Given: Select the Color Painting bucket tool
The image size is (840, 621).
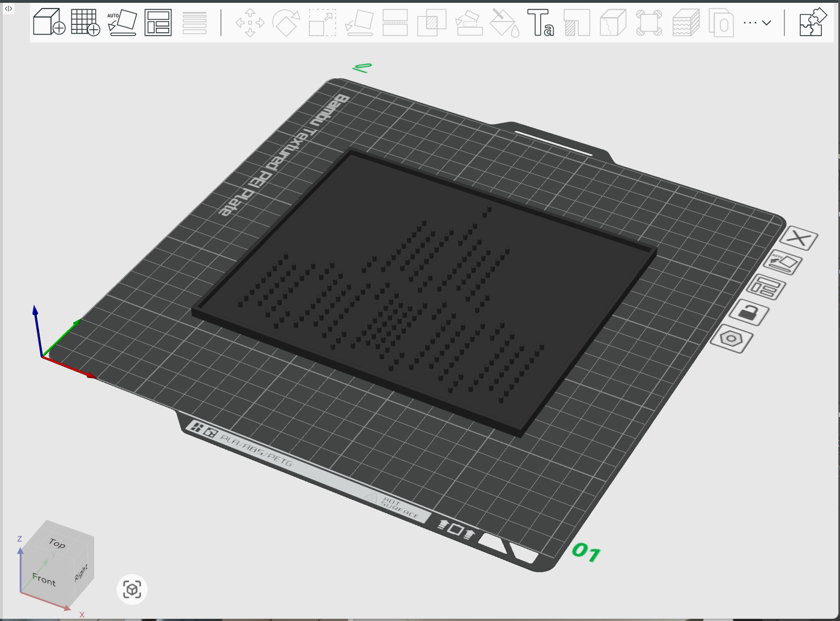Looking at the screenshot, I should tap(504, 23).
